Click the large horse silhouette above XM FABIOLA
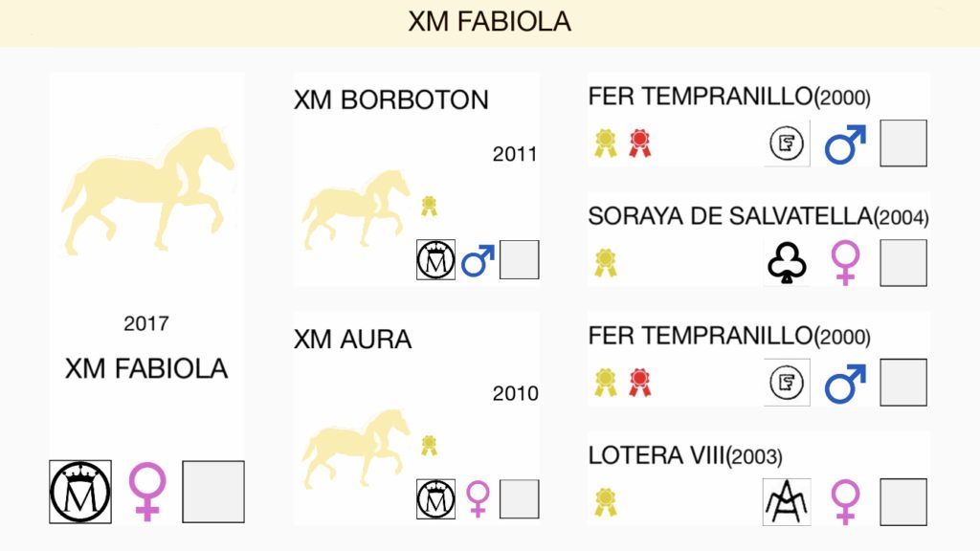This screenshot has width=980, height=551. (x=148, y=190)
